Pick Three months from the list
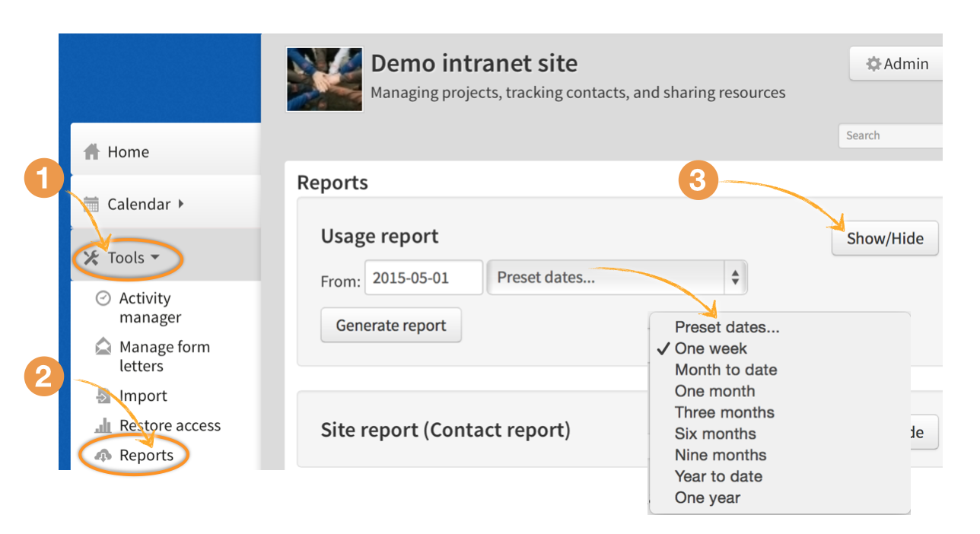The height and width of the screenshot is (534, 980). click(724, 412)
